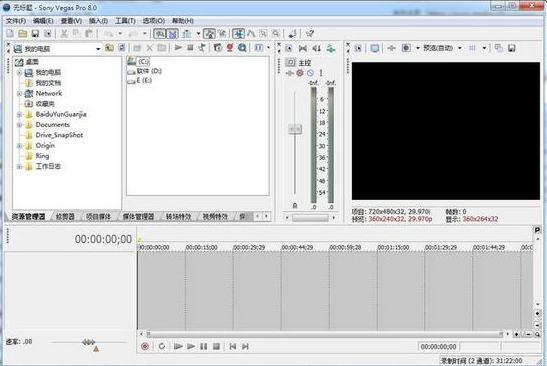
Task: Click the mixer Downmix Output icon
Action: [303, 48]
